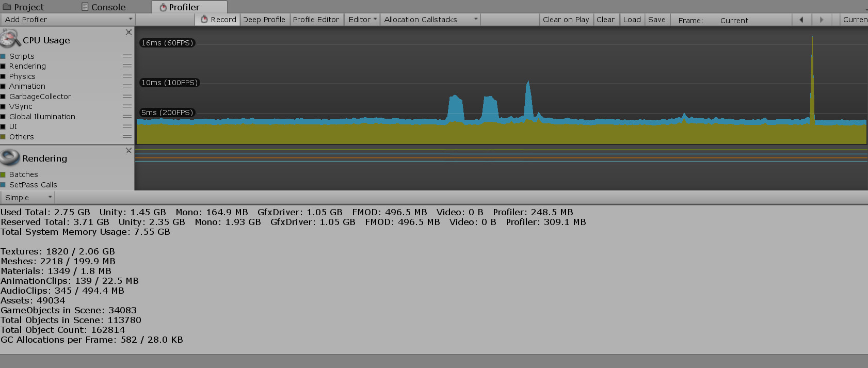Viewport: 868px width, 368px height.
Task: Toggle the Batches color swatch
Action: (x=3, y=174)
